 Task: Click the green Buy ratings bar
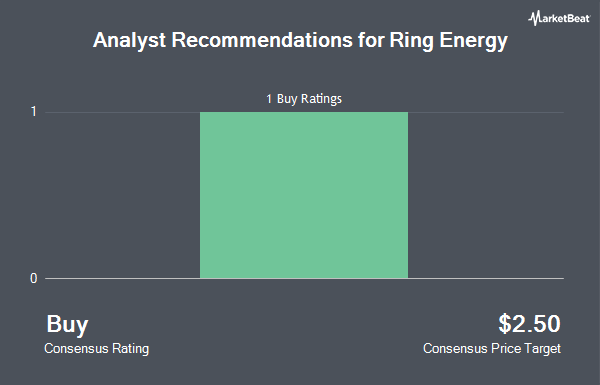coord(304,195)
